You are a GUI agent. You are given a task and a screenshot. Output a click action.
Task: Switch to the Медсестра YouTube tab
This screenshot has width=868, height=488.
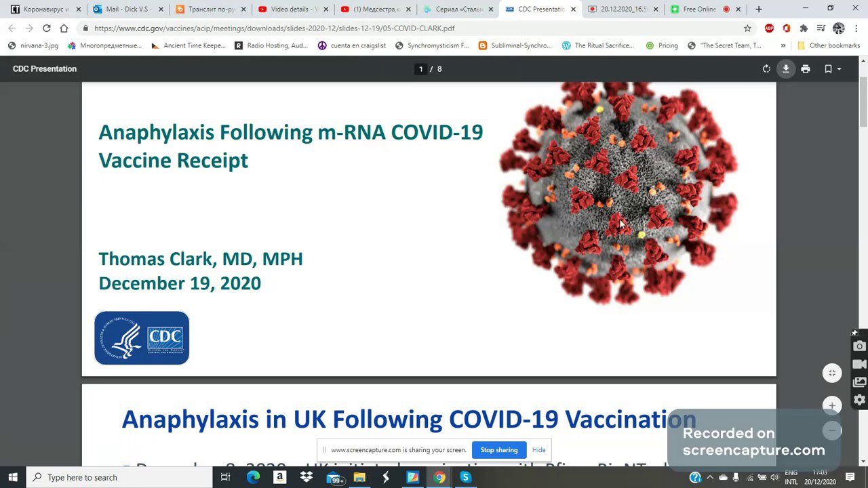coord(376,9)
